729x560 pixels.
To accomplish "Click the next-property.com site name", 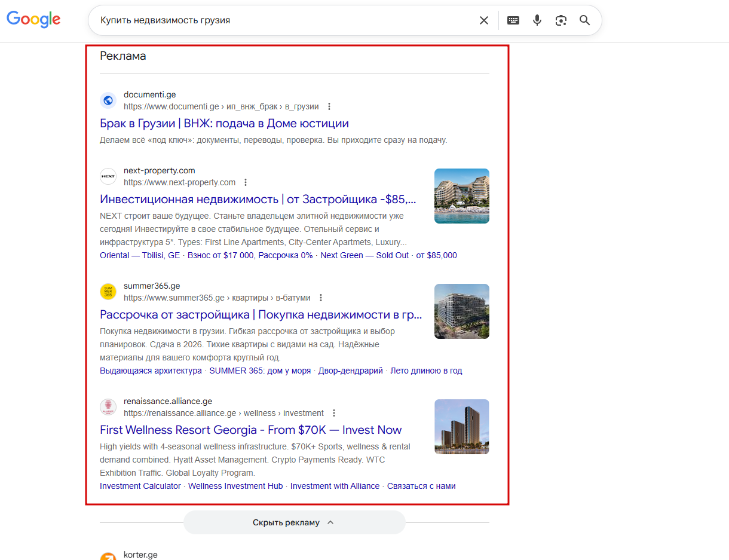I will 160,170.
